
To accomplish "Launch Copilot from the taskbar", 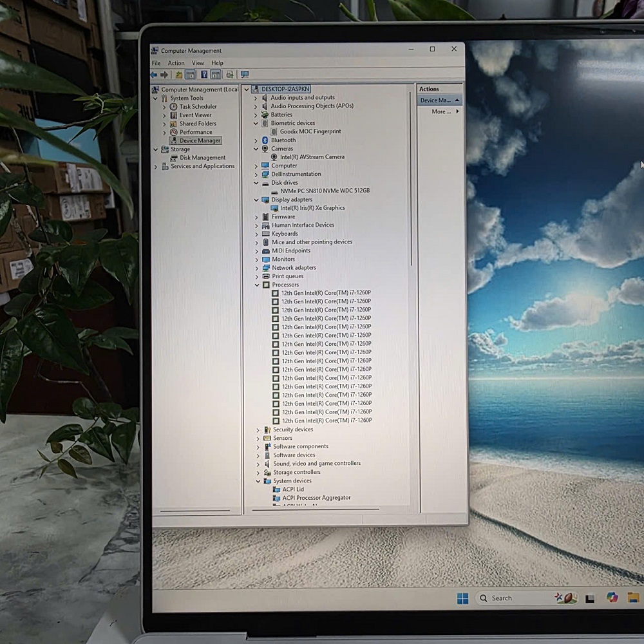I will click(612, 597).
